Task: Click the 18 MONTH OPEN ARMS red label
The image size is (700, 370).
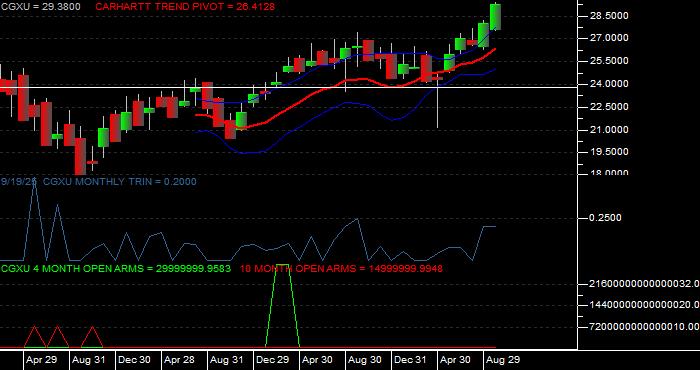Action: (341, 269)
